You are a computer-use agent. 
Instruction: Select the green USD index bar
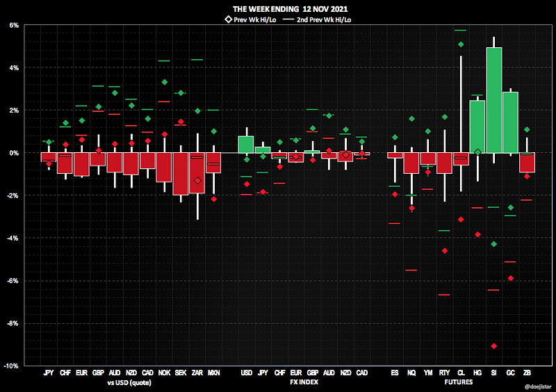point(247,145)
